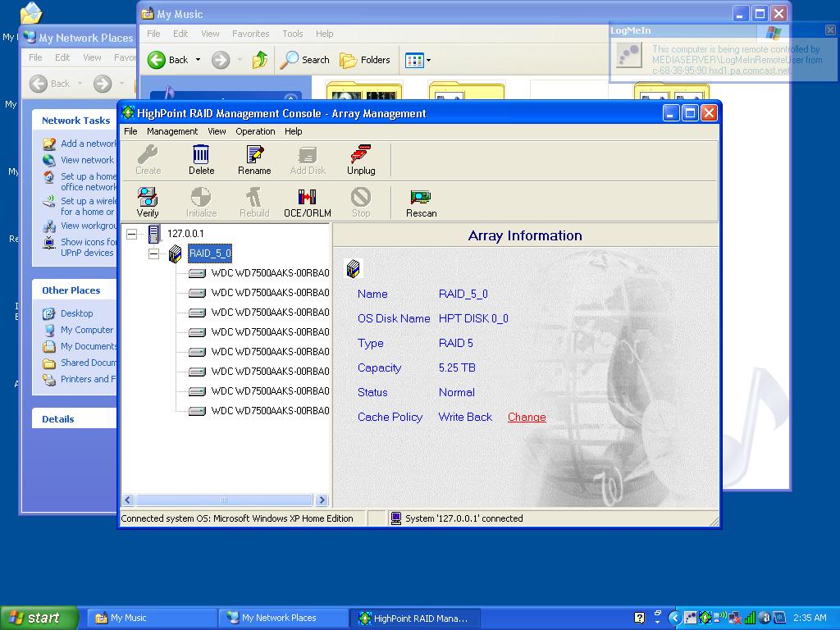Select the RAID_5_0 array in tree

point(210,253)
